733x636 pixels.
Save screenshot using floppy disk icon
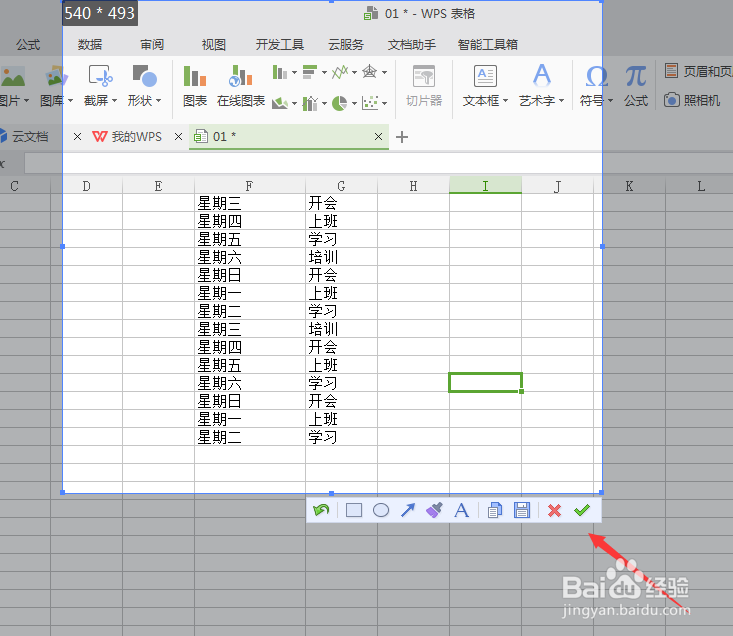click(x=522, y=510)
